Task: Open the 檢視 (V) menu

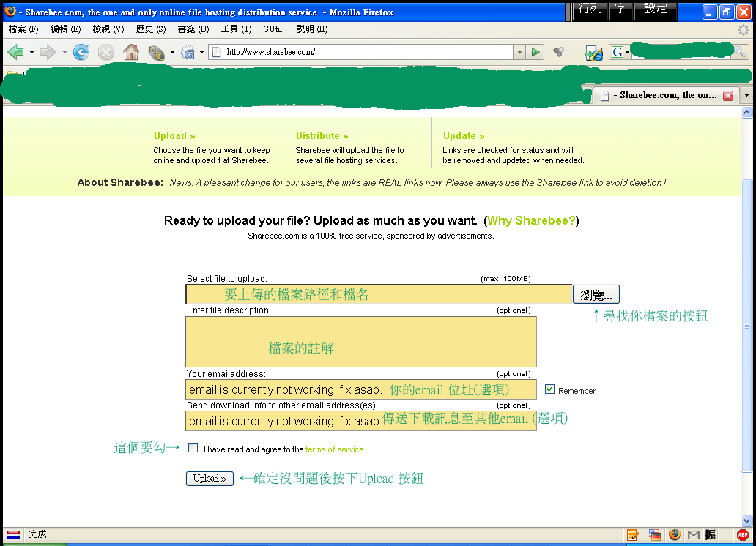Action: coord(108,29)
